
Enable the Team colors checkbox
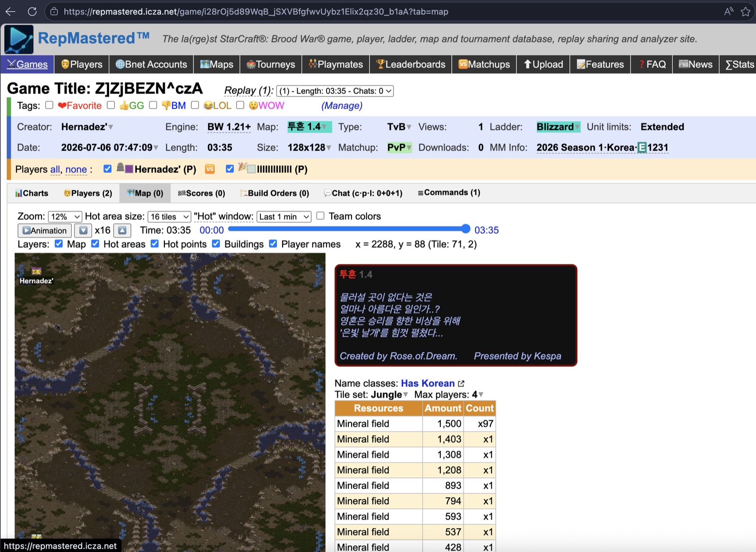click(320, 216)
